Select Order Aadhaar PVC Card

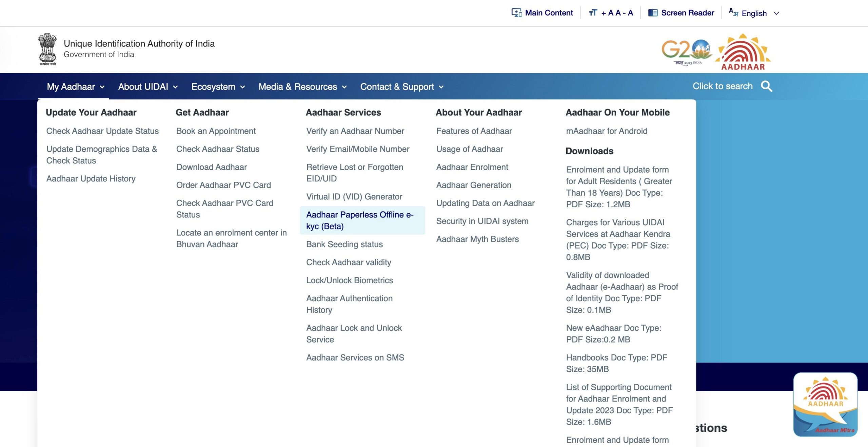pos(223,185)
